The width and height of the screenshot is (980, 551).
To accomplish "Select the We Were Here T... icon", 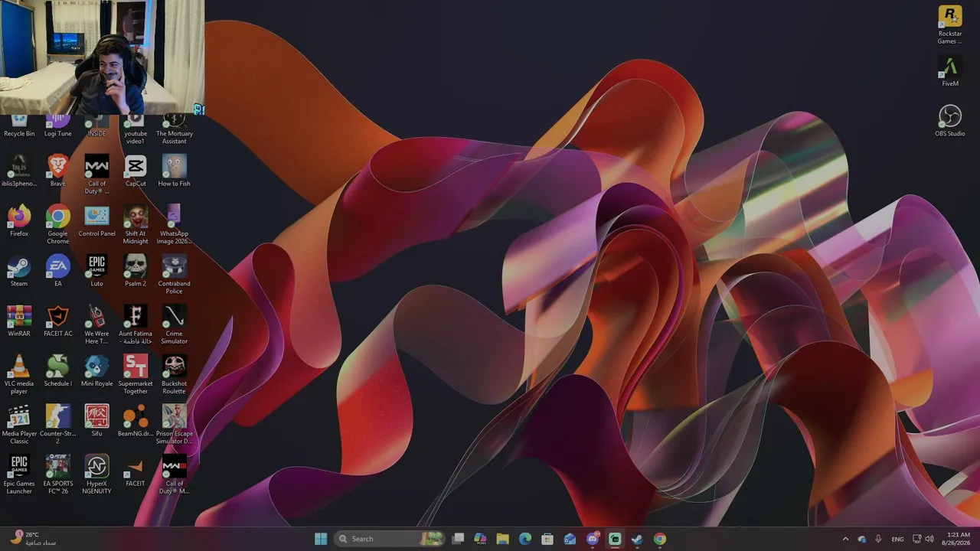I will pos(96,324).
